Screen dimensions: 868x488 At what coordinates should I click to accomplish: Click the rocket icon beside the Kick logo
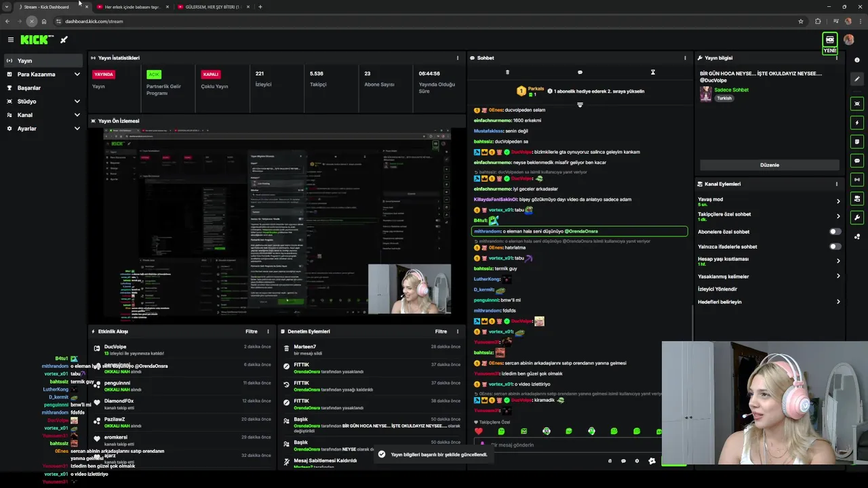64,40
